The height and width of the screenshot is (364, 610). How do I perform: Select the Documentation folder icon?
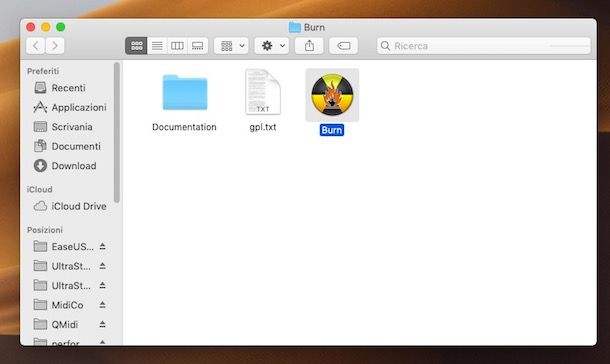(185, 93)
